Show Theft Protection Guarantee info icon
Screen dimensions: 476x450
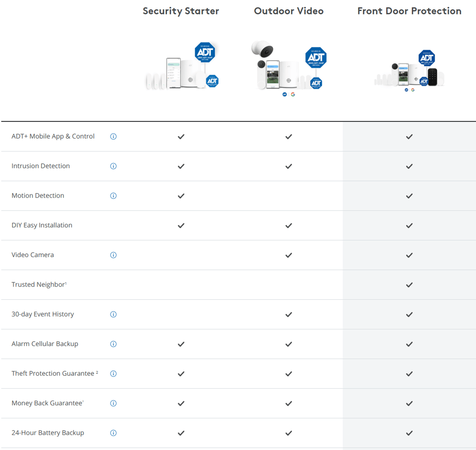(x=113, y=374)
